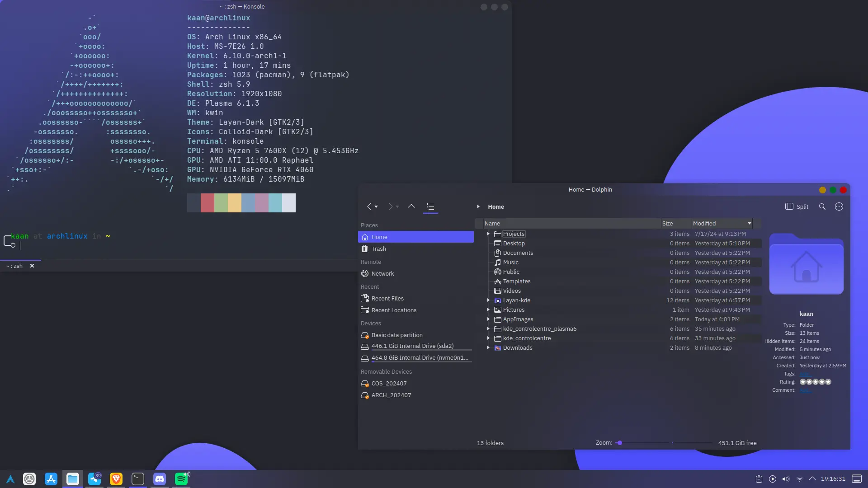Open Spotify from the taskbar

tap(181, 479)
